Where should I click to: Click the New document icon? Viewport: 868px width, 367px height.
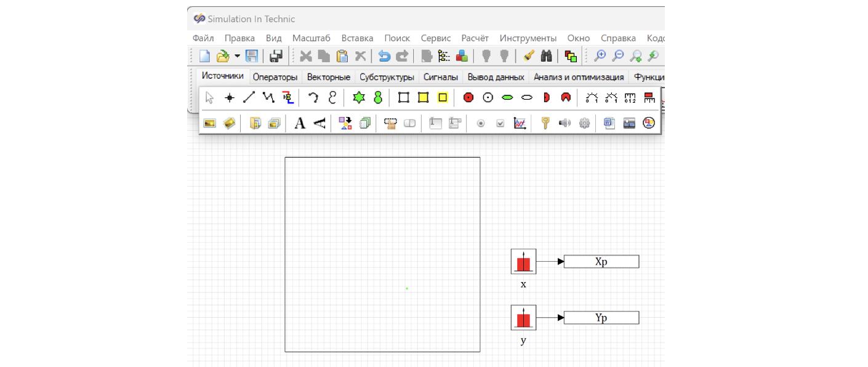pyautogui.click(x=204, y=56)
